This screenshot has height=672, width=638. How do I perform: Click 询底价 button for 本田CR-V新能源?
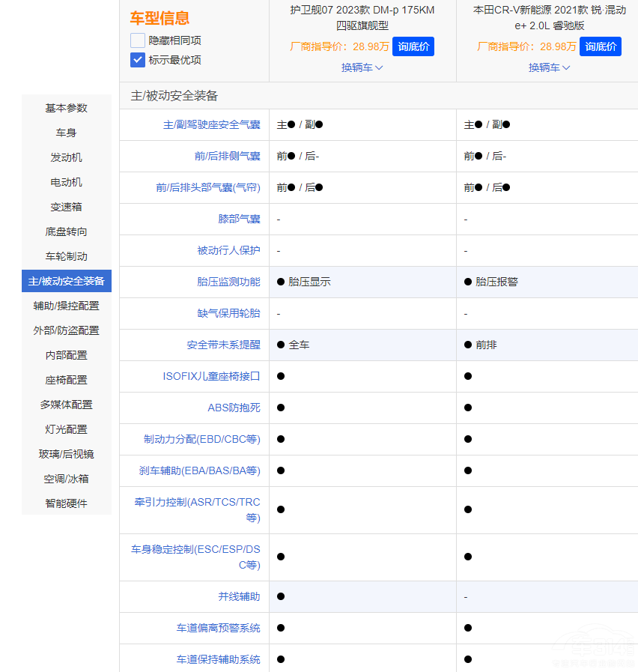click(x=601, y=46)
